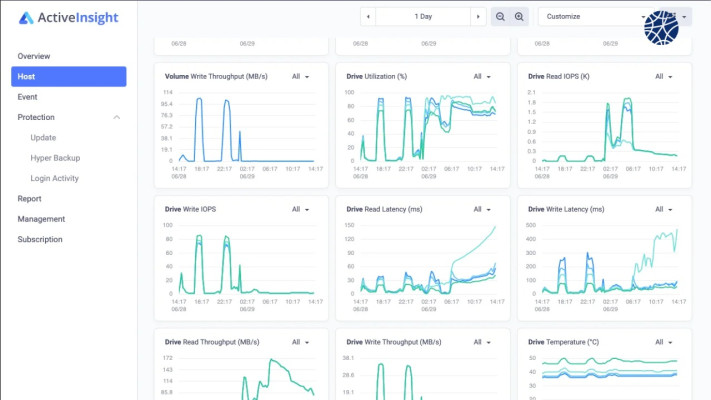Click the Drive Write Throughput (MB/s) title
The image size is (711, 400).
(x=394, y=342)
